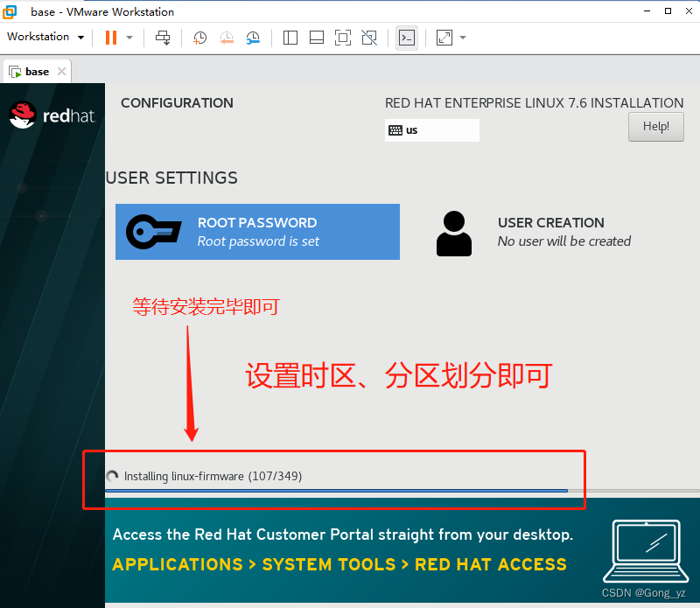The image size is (700, 608).
Task: Click the stretch guest display icon
Action: pos(444,38)
